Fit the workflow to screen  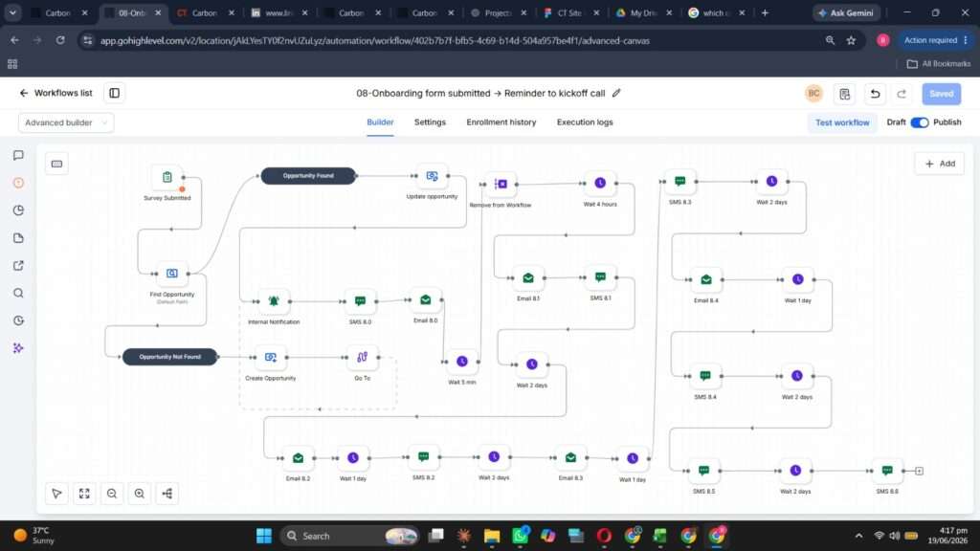[x=84, y=494]
